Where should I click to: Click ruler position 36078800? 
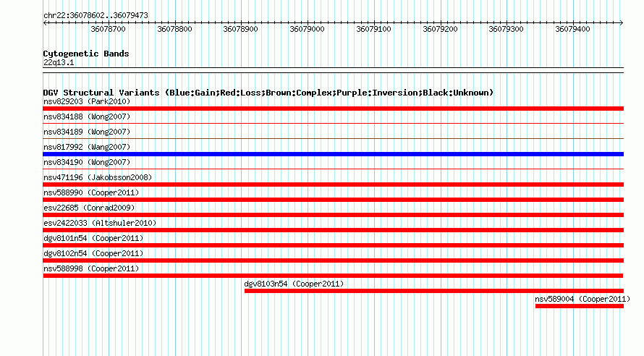coord(174,29)
